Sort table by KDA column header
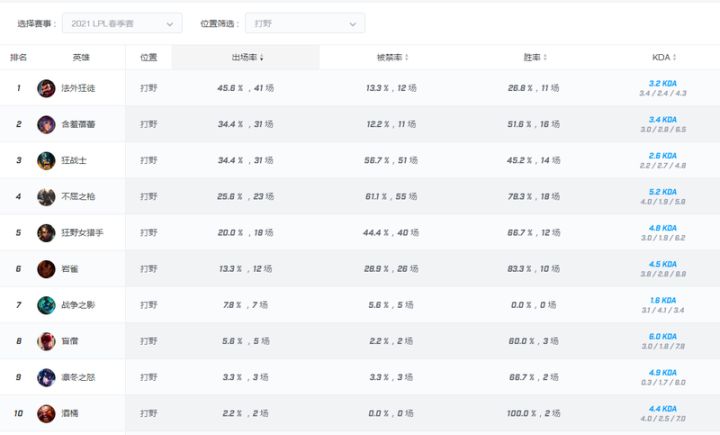Screen dimensions: 720x435 [x=664, y=57]
